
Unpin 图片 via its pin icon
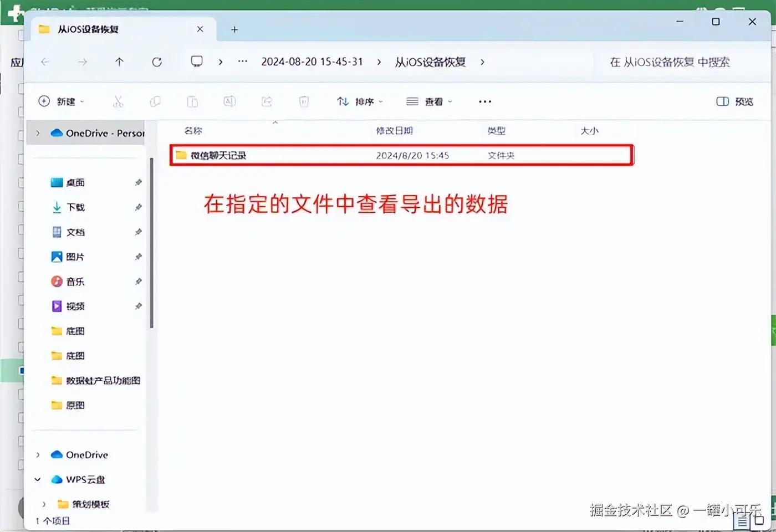click(138, 257)
